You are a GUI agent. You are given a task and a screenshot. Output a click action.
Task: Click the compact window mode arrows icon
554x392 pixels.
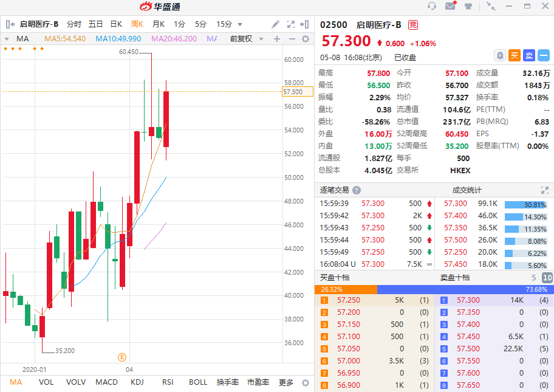coord(491,6)
